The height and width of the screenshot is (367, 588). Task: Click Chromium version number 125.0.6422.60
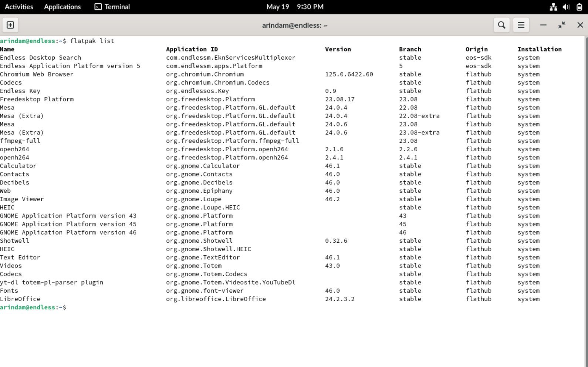349,74
